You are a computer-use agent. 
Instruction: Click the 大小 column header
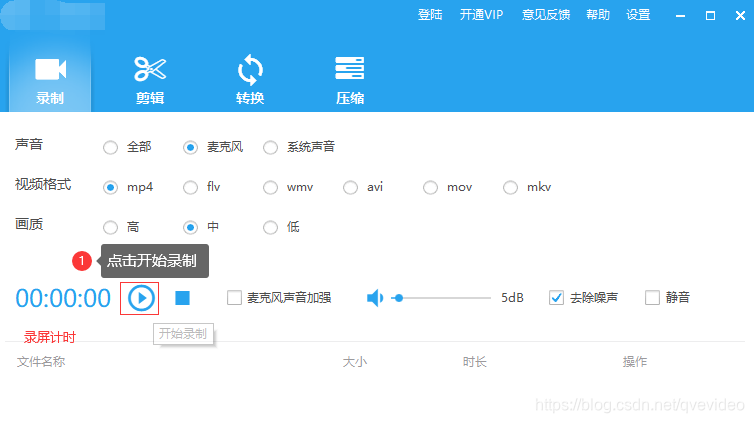tap(354, 361)
